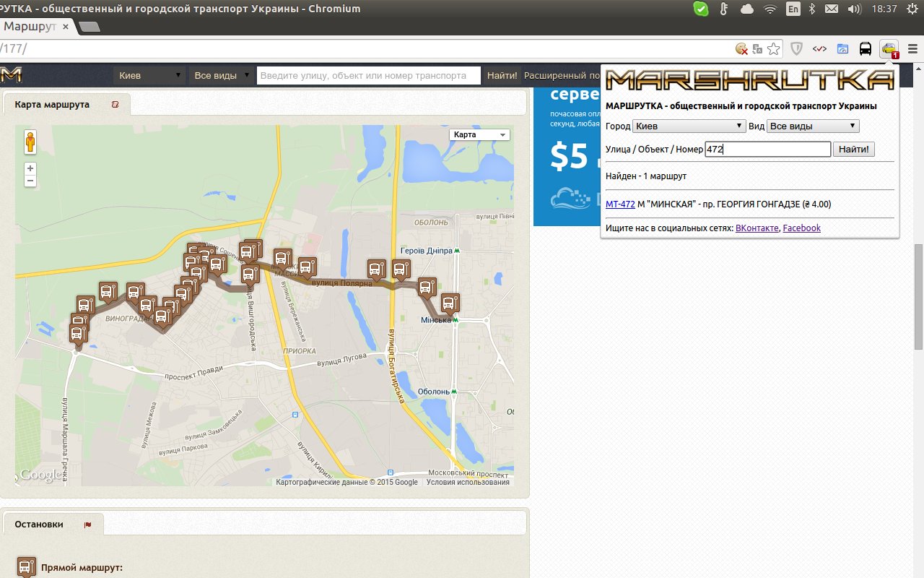The width and height of the screenshot is (924, 578).
Task: Click the black bus extension icon
Action: point(865,49)
